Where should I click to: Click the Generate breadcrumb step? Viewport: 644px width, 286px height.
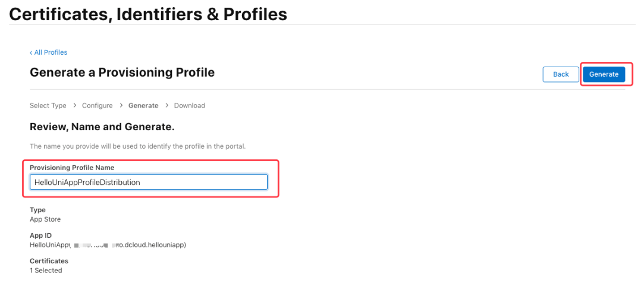(143, 105)
